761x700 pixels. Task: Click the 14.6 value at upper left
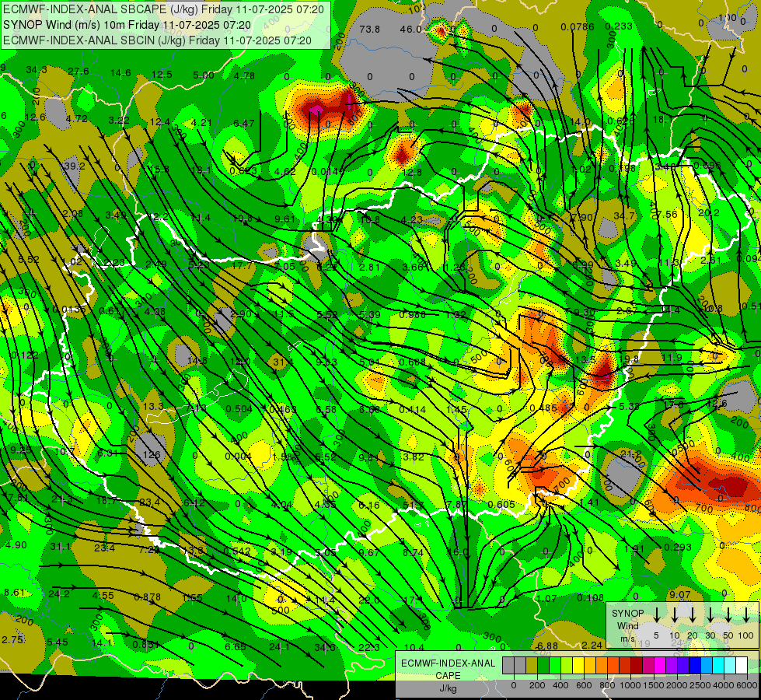click(x=120, y=73)
